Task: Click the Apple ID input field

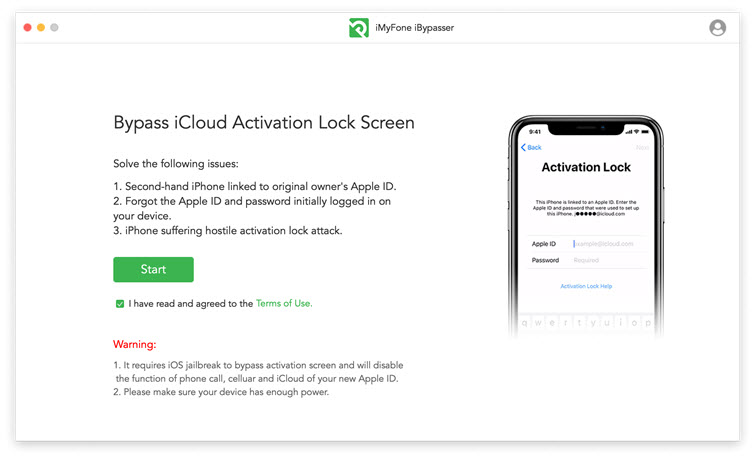Action: (603, 243)
